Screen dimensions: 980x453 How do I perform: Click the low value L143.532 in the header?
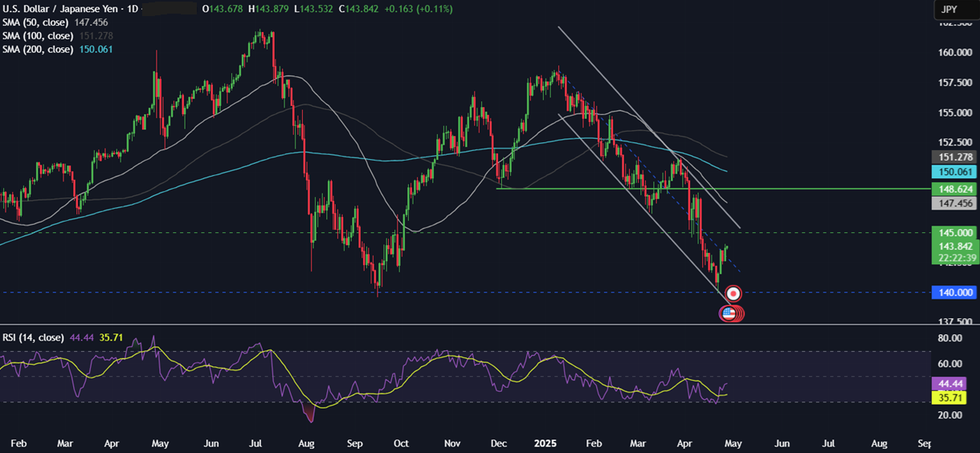tap(312, 9)
